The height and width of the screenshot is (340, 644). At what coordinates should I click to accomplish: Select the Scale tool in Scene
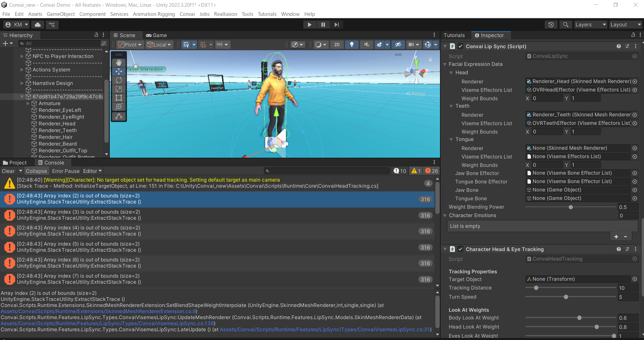pos(119,89)
